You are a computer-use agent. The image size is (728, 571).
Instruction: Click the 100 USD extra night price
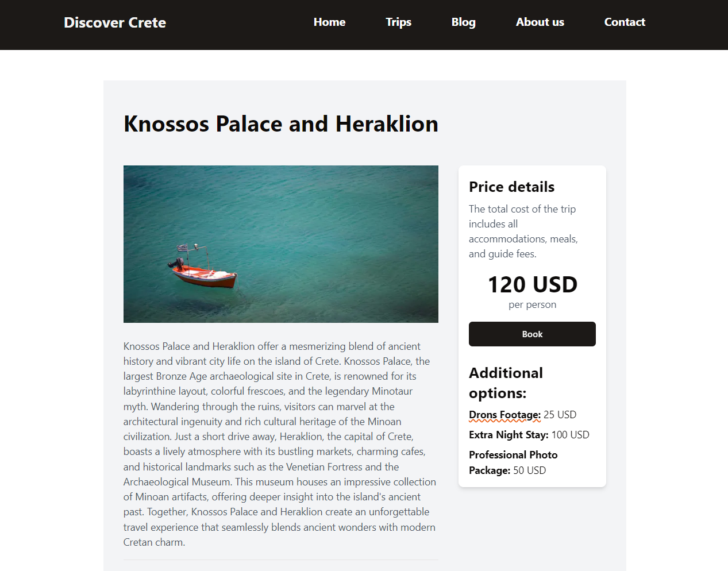click(x=570, y=435)
